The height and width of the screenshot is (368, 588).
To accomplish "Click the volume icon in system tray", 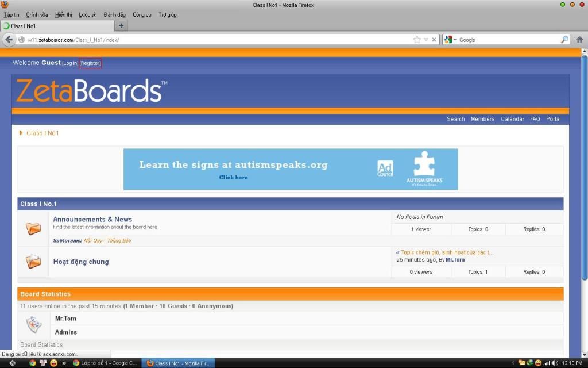I will coord(554,363).
